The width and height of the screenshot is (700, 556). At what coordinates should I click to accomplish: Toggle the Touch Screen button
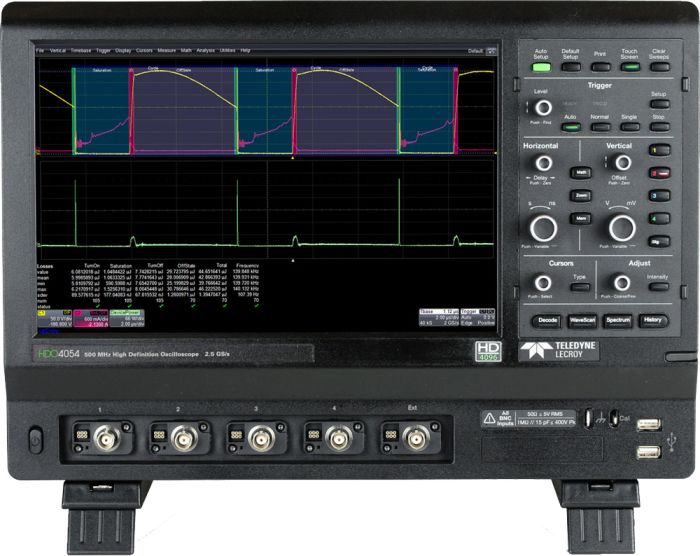pos(629,67)
